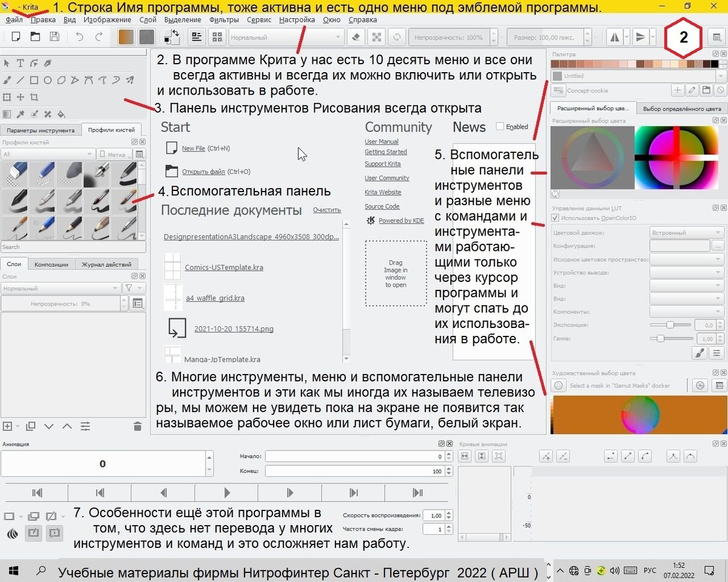728x582 pixels.
Task: Open the Фильтры menu
Action: [224, 19]
